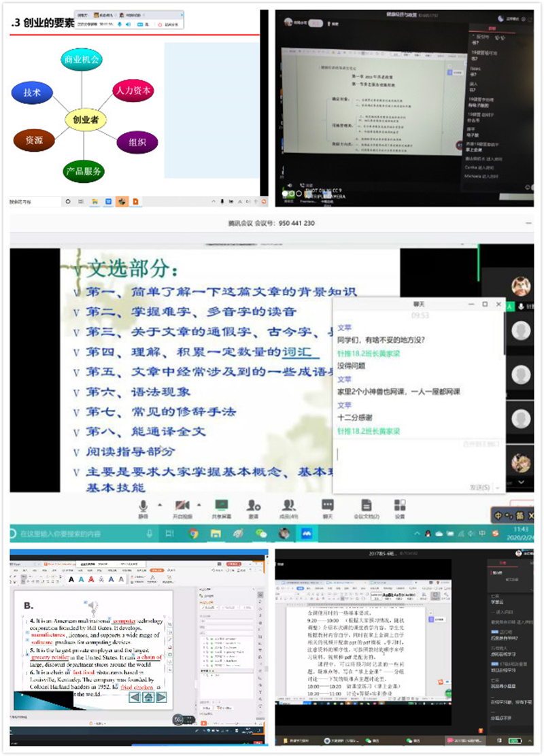The image size is (544, 756).
Task: Open the 设置 settings icon in meeting toolbar
Action: 400,505
